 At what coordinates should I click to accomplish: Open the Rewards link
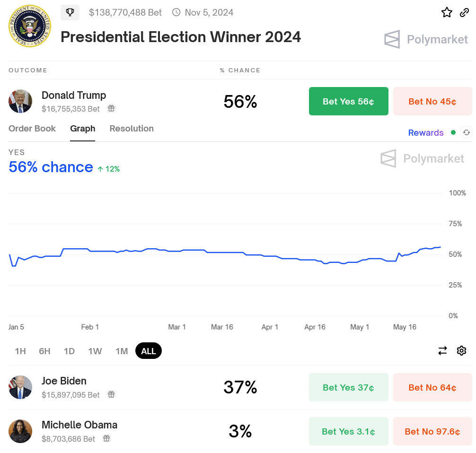tap(426, 133)
